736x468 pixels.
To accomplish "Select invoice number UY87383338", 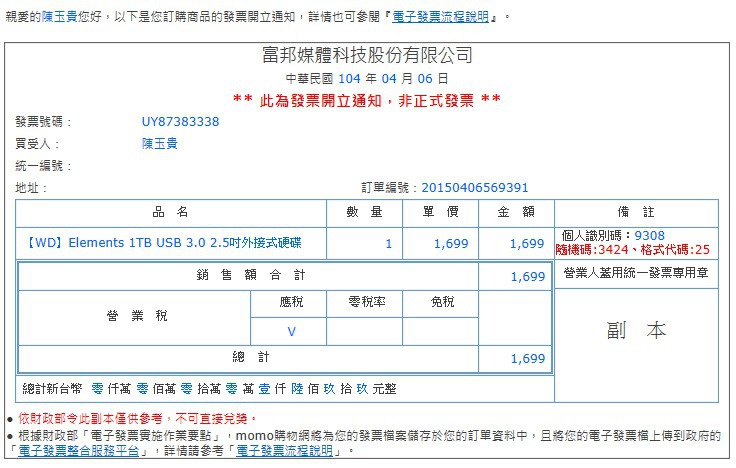I will pos(180,122).
